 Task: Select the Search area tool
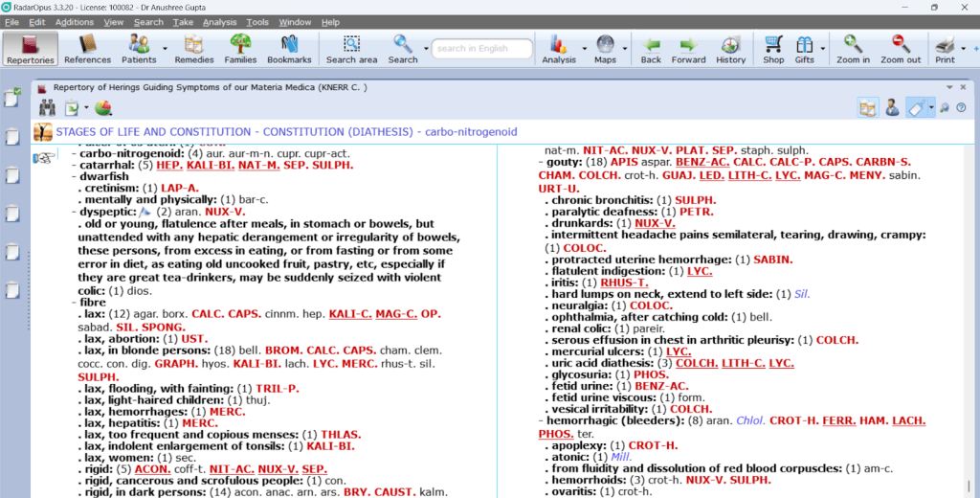click(x=352, y=49)
